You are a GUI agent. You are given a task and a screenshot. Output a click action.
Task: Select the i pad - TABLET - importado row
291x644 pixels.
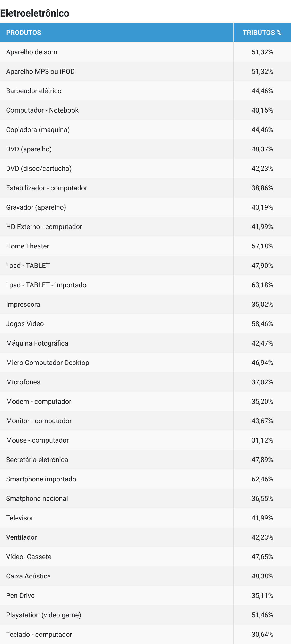pyautogui.click(x=145, y=285)
